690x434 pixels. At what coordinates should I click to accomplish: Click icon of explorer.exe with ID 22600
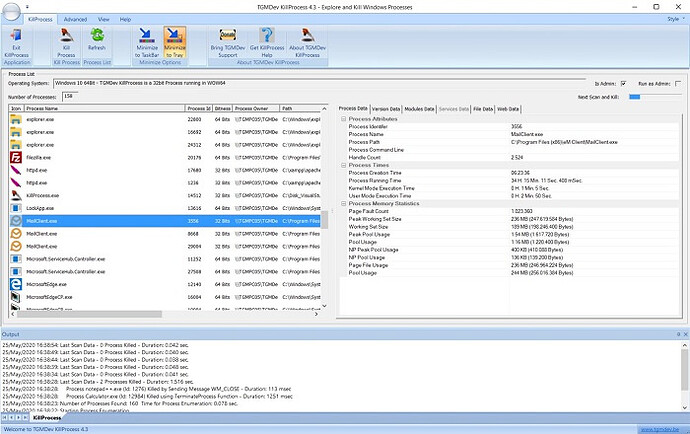[x=16, y=119]
